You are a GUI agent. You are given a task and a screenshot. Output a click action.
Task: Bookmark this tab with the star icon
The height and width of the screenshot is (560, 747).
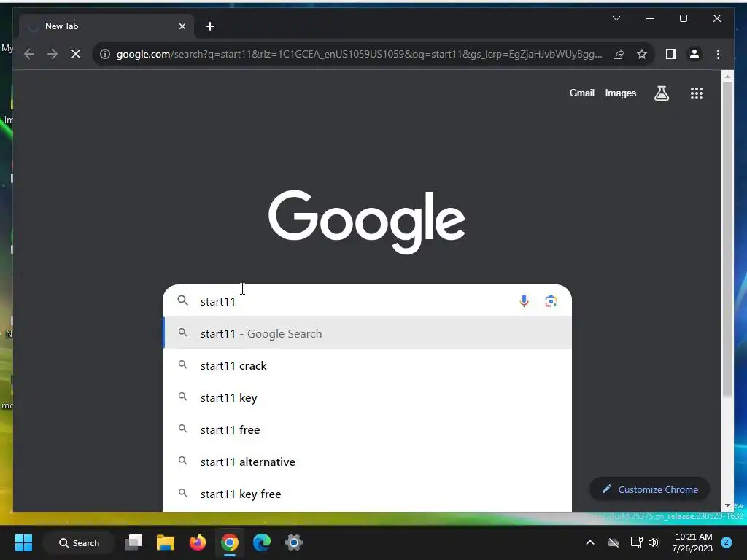point(642,54)
